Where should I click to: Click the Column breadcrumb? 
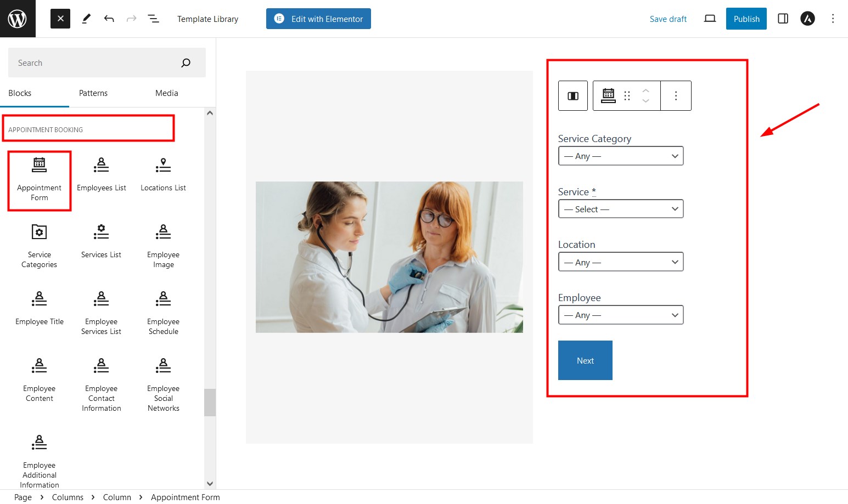click(x=117, y=497)
